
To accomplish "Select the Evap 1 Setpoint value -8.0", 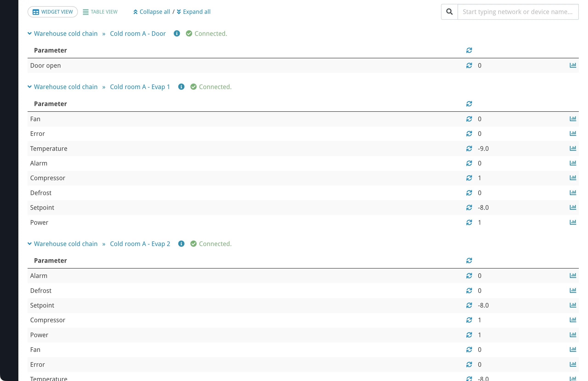I will pos(483,208).
